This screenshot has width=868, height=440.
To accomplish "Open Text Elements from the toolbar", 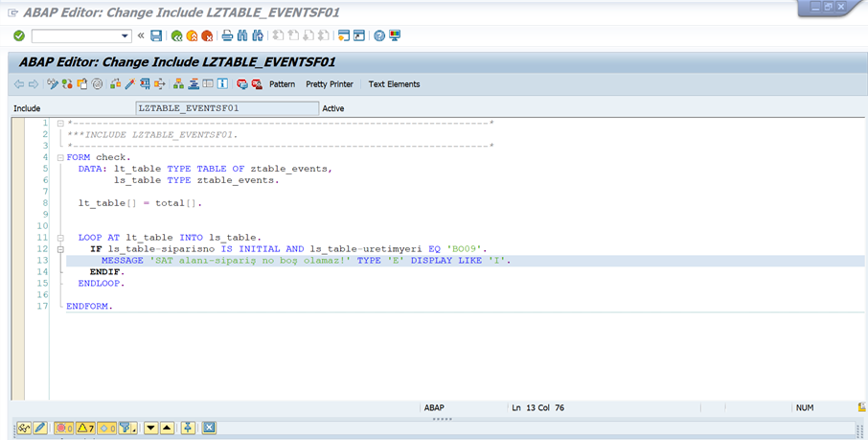I will (x=394, y=84).
